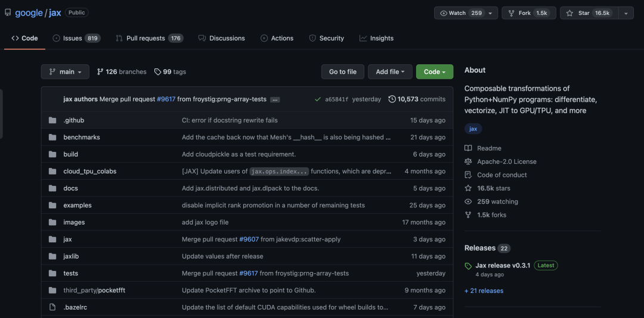The height and width of the screenshot is (318, 644).
Task: View the 99 tags link
Action: tap(170, 72)
